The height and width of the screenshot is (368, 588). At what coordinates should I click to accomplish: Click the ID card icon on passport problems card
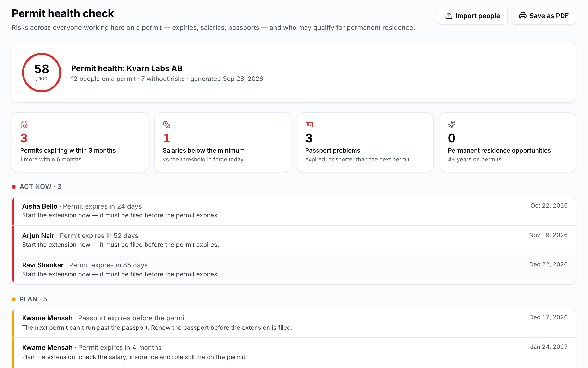[x=309, y=125]
